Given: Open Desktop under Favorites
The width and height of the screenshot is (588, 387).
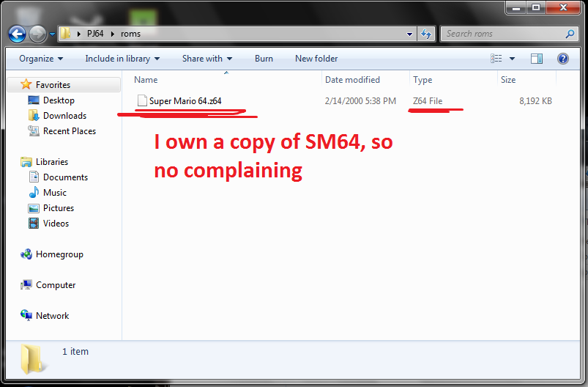Looking at the screenshot, I should [59, 100].
